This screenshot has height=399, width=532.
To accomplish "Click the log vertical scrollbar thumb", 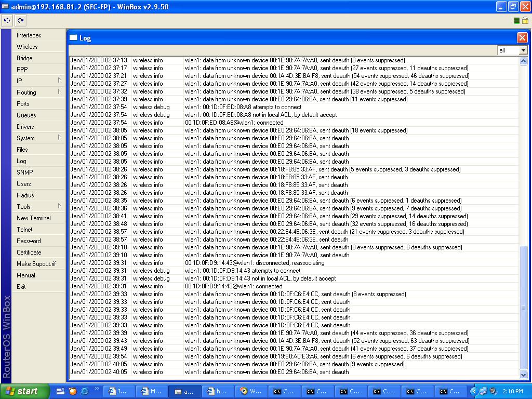I will pos(523,308).
